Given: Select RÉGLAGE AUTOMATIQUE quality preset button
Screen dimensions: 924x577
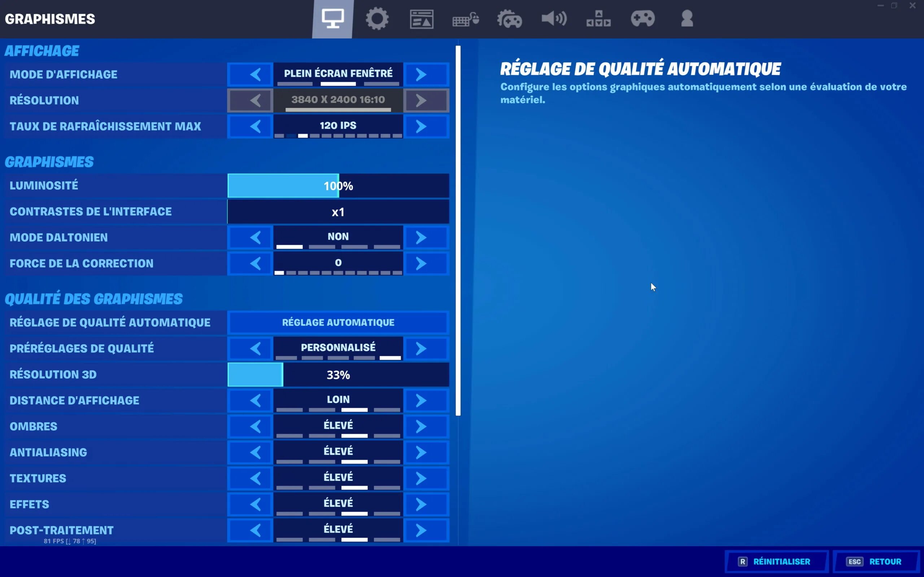Looking at the screenshot, I should (338, 322).
